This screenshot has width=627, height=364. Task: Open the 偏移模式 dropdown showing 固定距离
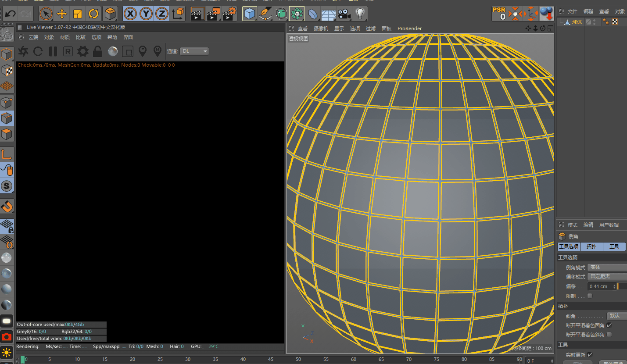[607, 277]
